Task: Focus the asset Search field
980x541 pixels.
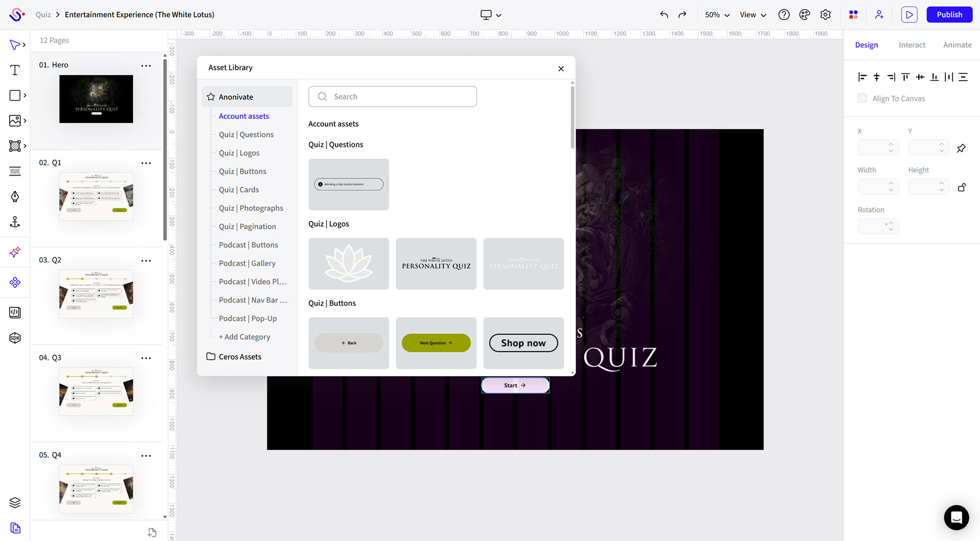Action: pyautogui.click(x=393, y=96)
